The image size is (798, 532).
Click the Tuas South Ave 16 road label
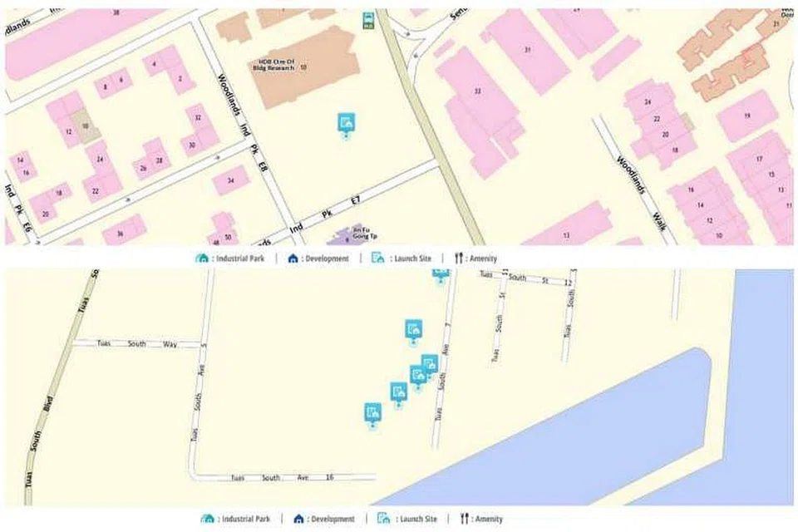(x=283, y=477)
